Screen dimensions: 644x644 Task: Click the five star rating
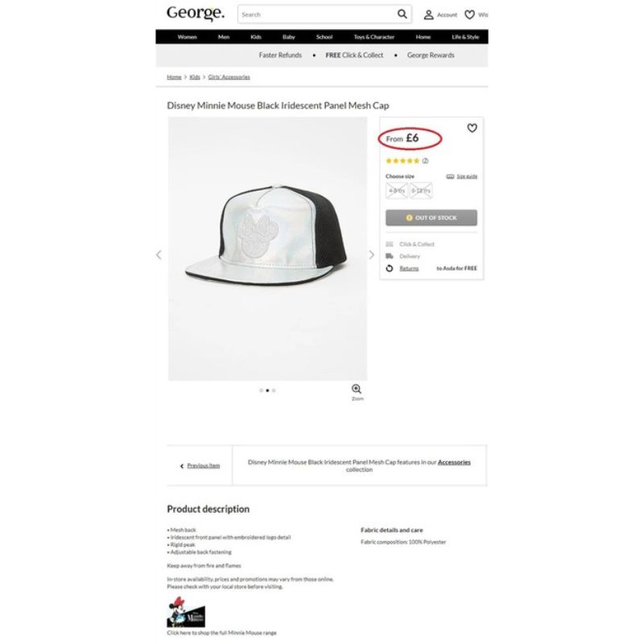click(403, 161)
